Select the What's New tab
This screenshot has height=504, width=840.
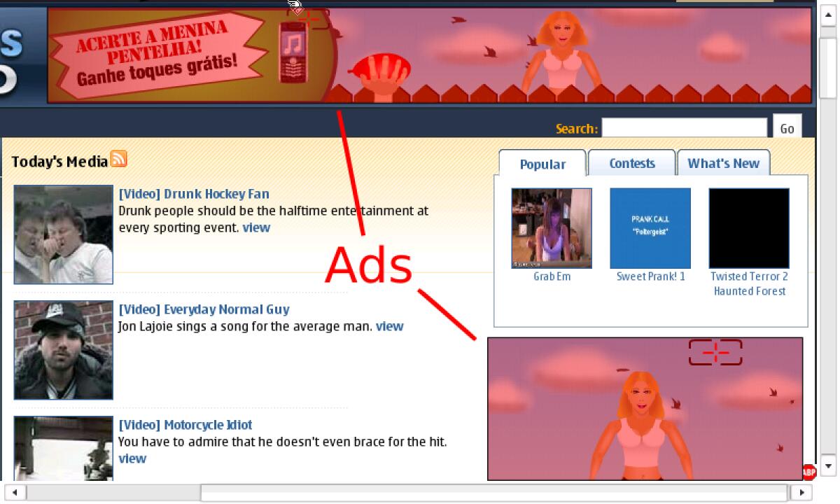[x=723, y=164]
